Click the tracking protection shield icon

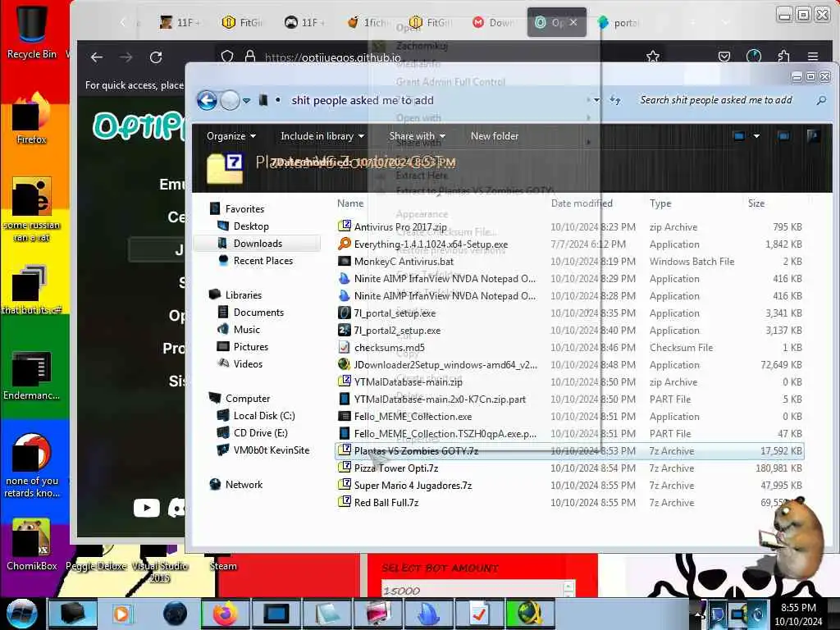coord(227,57)
